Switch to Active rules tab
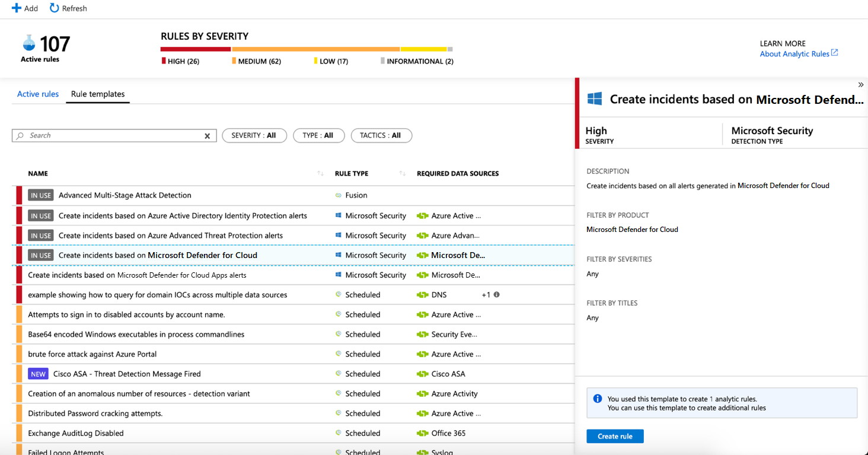The image size is (868, 455). [38, 94]
